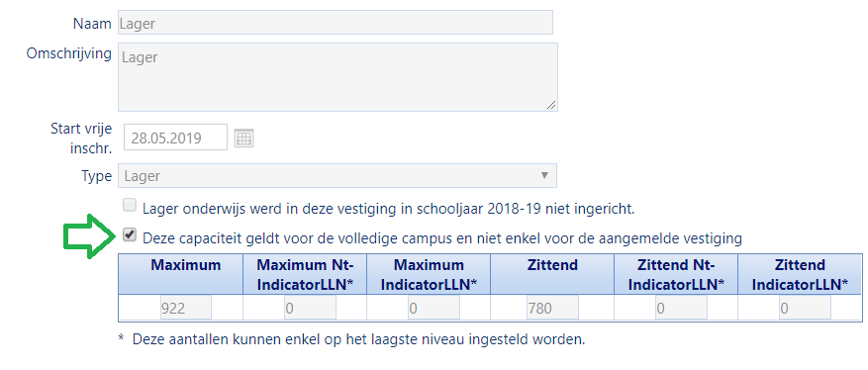The image size is (868, 370).
Task: Click the green arrow annotation
Action: tap(92, 236)
